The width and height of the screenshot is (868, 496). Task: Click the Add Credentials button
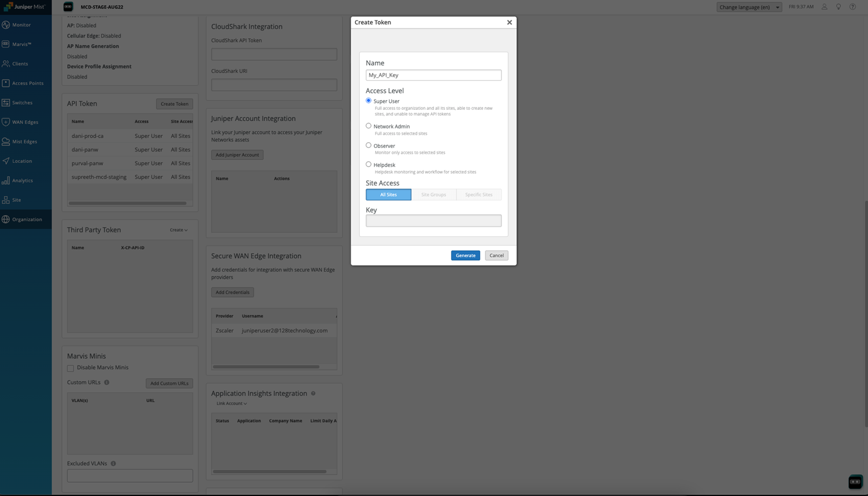(x=233, y=293)
